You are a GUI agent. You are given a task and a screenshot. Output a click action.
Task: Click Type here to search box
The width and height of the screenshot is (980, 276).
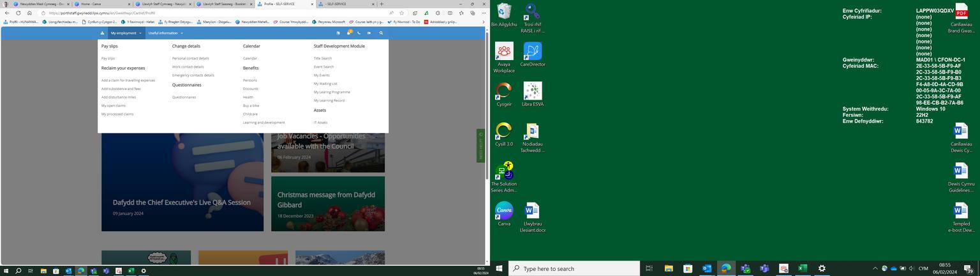tap(574, 268)
